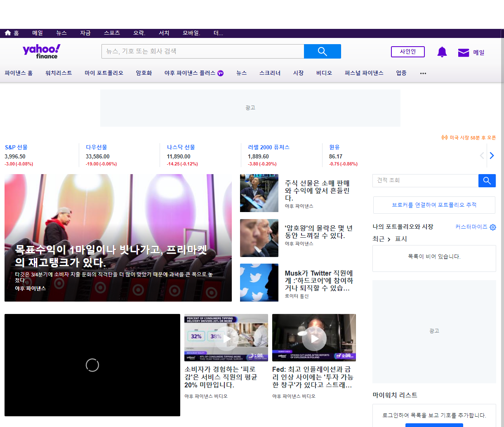Screen dimensions: 504x427
Task: Open 러셀 2000 퓨처스 quote
Action: tap(269, 147)
